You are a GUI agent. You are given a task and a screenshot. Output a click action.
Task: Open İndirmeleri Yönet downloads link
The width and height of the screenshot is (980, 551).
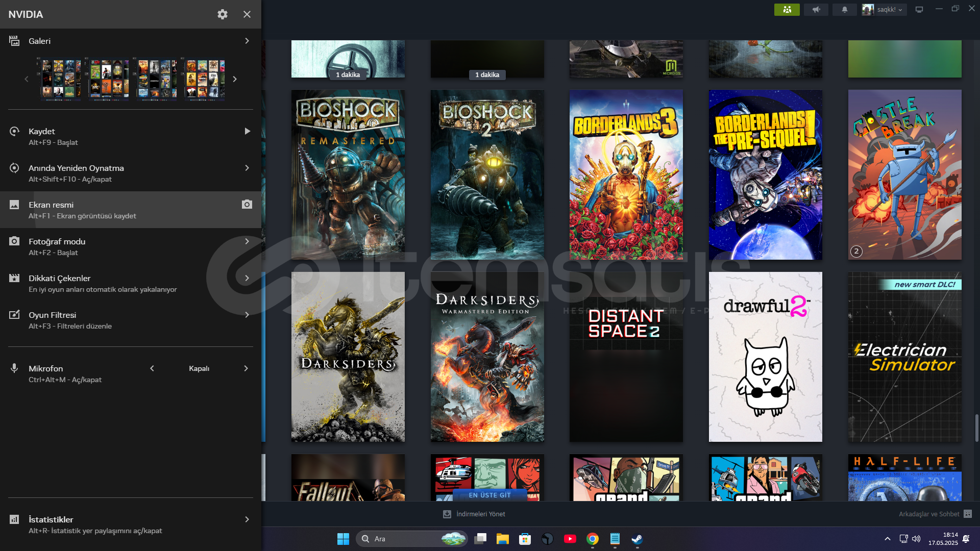pyautogui.click(x=474, y=514)
